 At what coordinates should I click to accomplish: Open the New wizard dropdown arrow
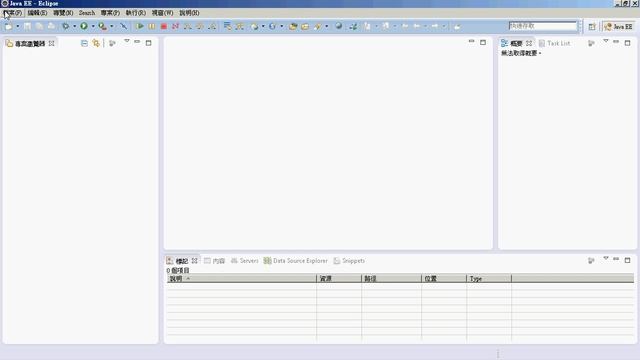click(x=18, y=27)
